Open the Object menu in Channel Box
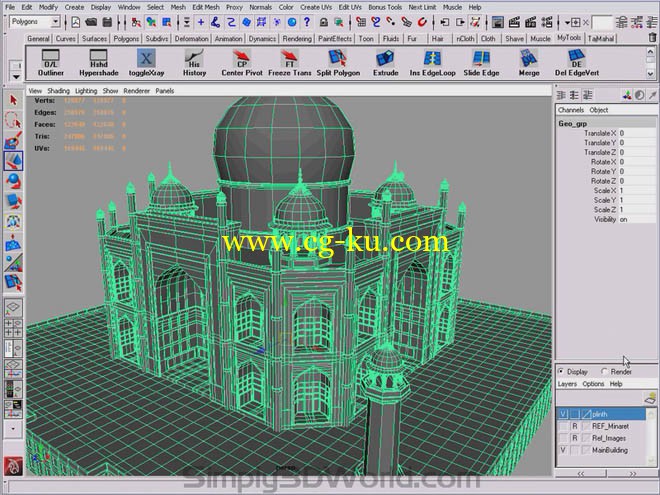The image size is (660, 495). pos(599,110)
